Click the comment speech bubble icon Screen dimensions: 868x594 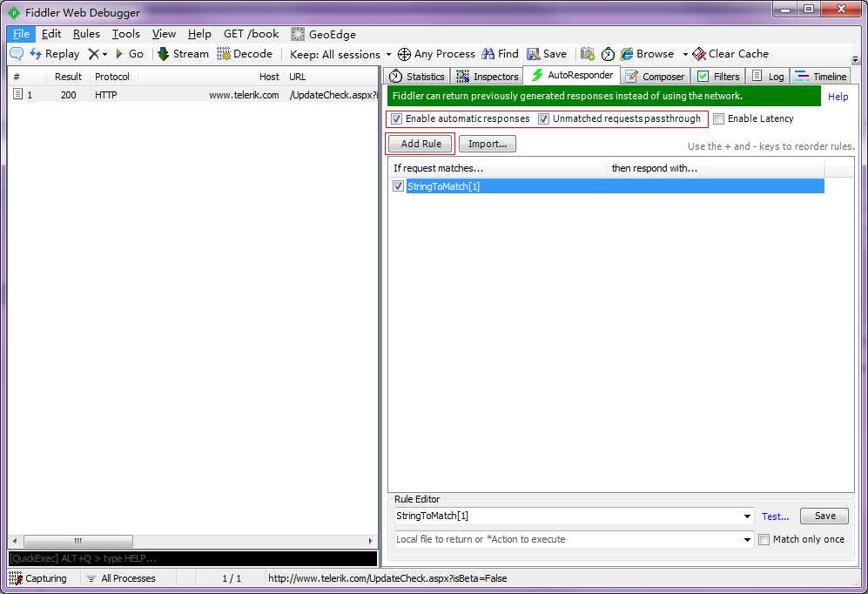point(17,54)
